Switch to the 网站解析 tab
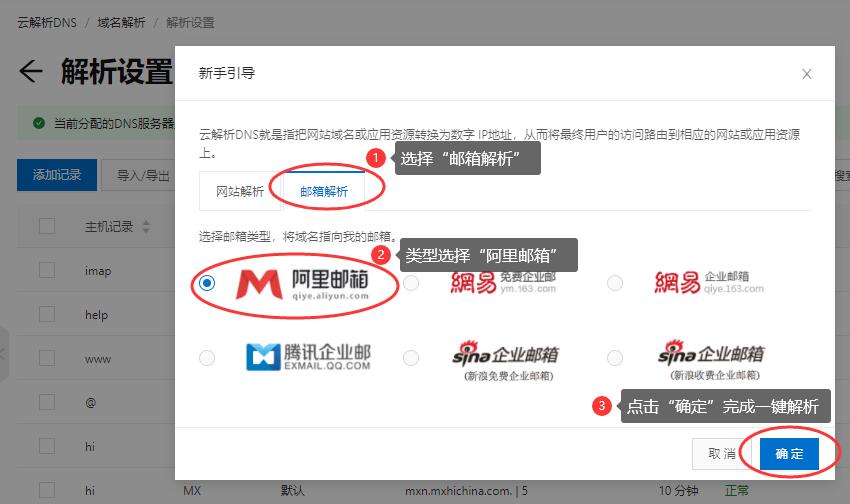The image size is (850, 504). coord(240,191)
